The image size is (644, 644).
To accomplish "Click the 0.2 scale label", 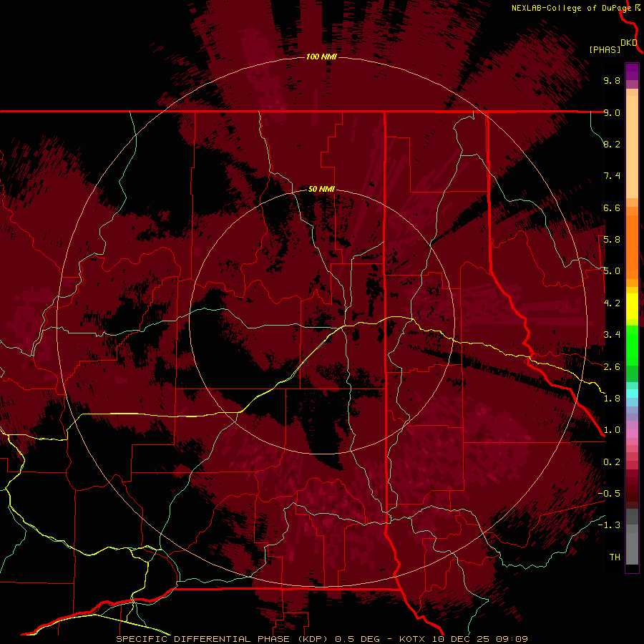I will pos(612,462).
